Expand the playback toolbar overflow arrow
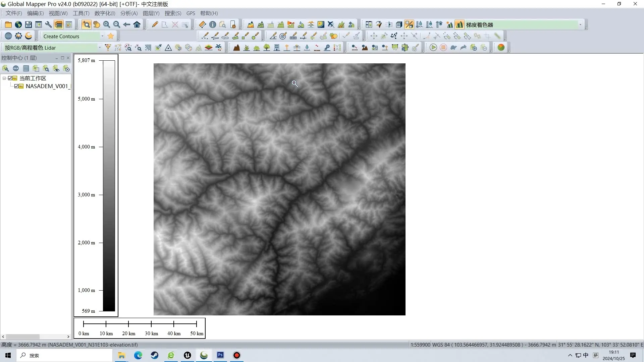 point(491,50)
